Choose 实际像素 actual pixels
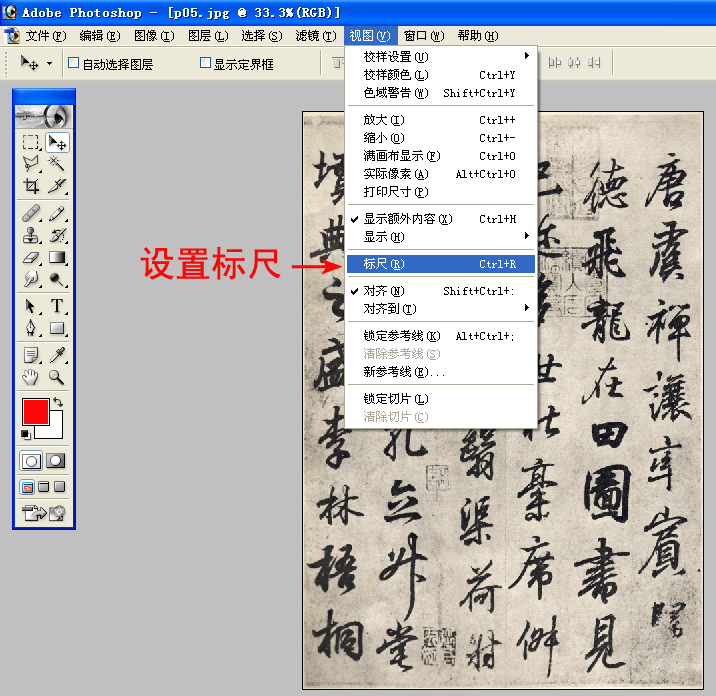 (441, 174)
